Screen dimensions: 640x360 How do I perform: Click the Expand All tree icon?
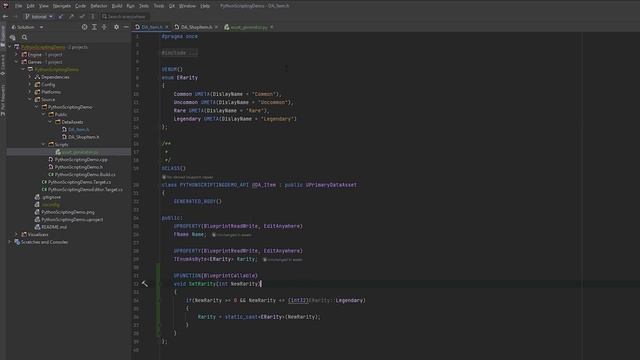[x=94, y=27]
